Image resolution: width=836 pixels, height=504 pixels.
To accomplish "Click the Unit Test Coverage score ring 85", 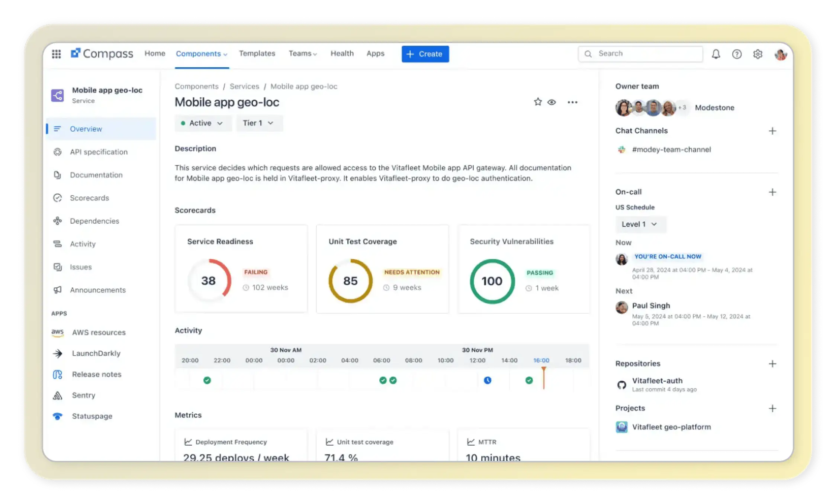I will tap(350, 281).
